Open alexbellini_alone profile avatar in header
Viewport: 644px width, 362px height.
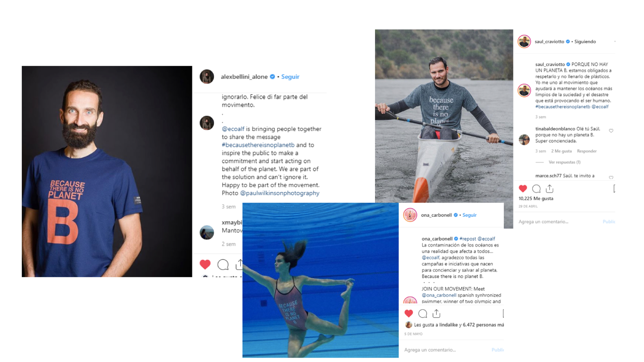207,77
